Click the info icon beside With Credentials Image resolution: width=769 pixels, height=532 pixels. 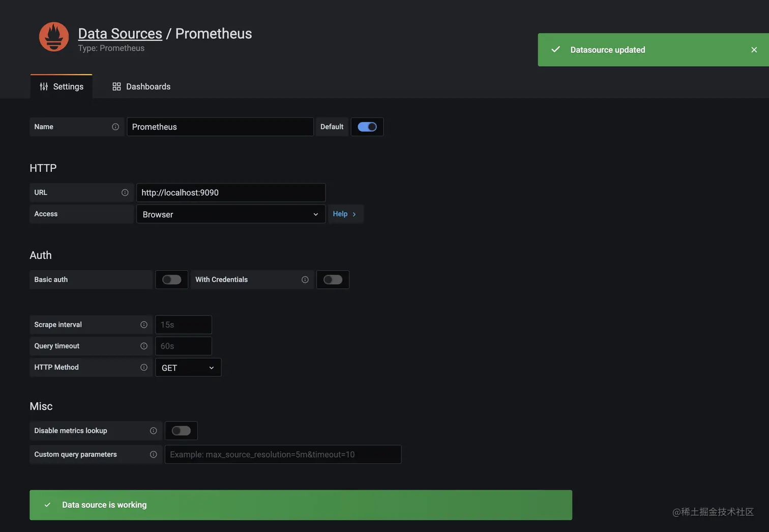(x=305, y=280)
